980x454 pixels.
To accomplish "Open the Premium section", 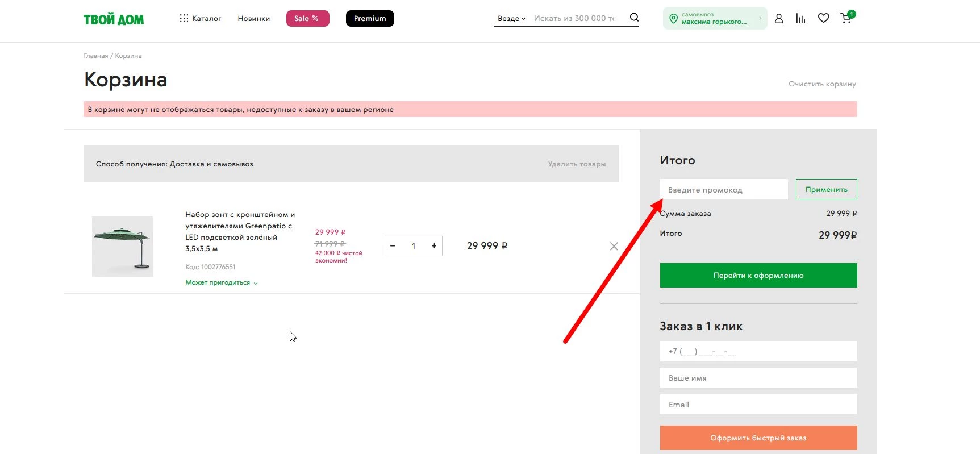I will point(370,19).
